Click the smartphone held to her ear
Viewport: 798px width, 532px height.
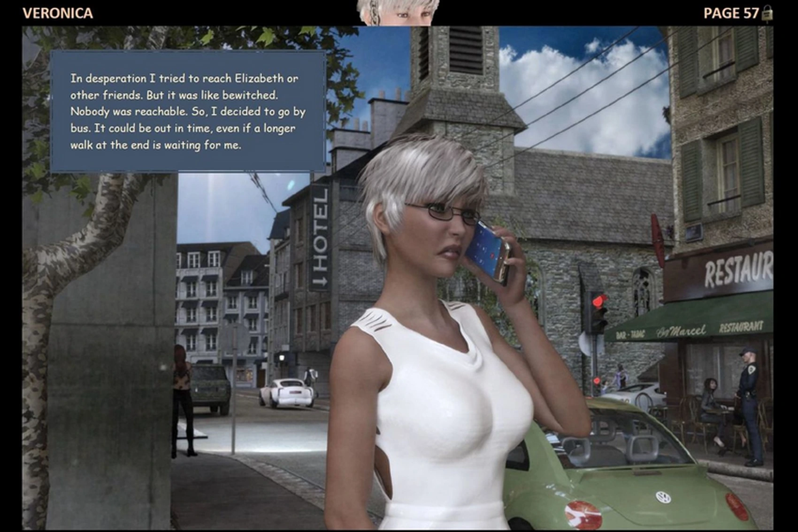coord(491,251)
